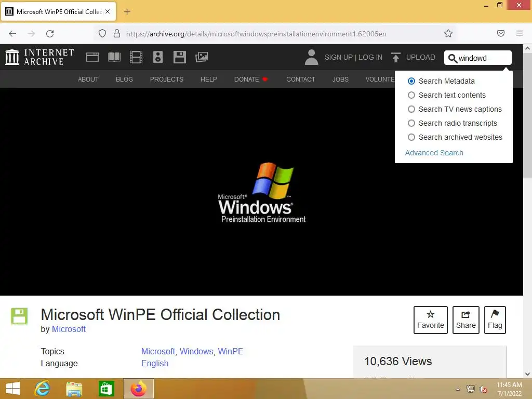Open the Windows Store taskbar icon

click(x=106, y=389)
